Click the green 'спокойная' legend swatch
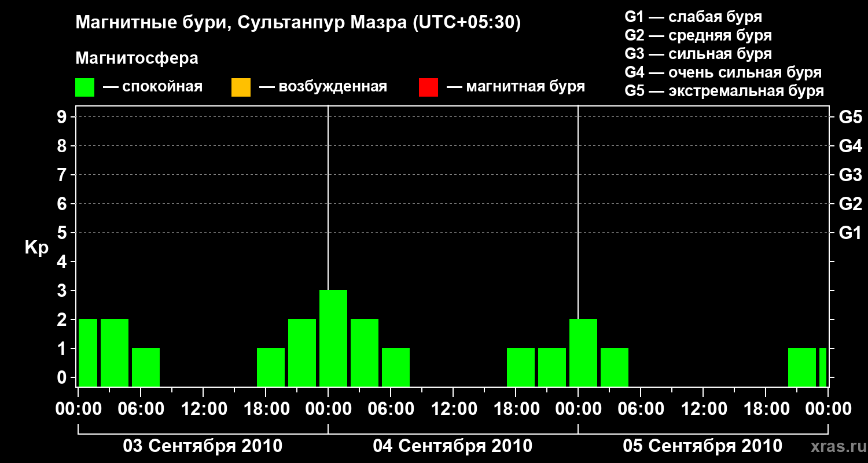The image size is (868, 463). point(85,87)
